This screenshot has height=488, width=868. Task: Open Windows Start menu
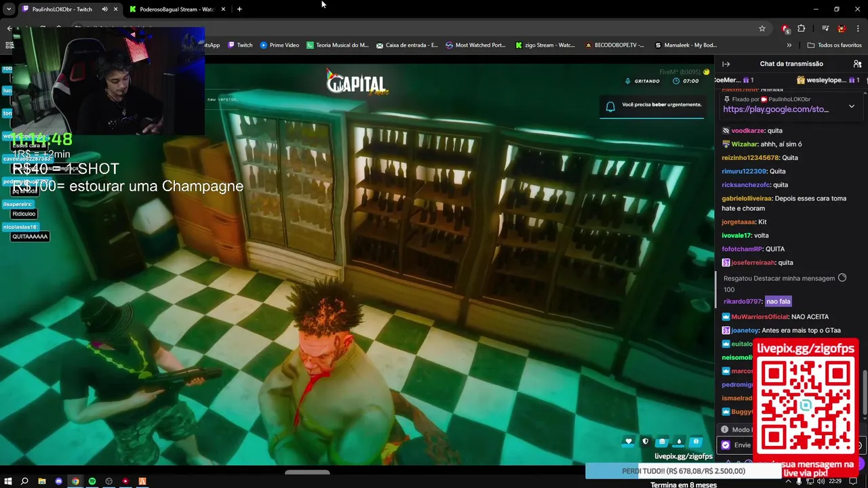pyautogui.click(x=8, y=481)
